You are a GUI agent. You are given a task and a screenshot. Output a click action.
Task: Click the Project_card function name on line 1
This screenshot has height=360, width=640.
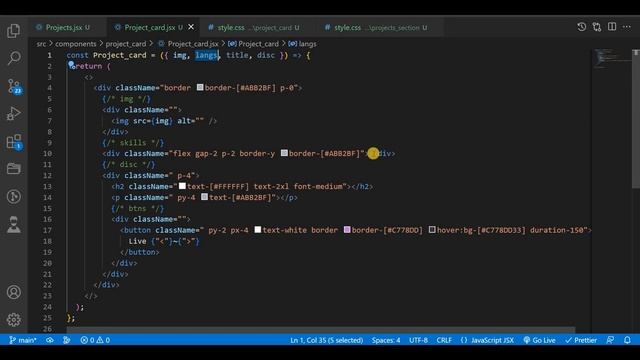(x=120, y=55)
